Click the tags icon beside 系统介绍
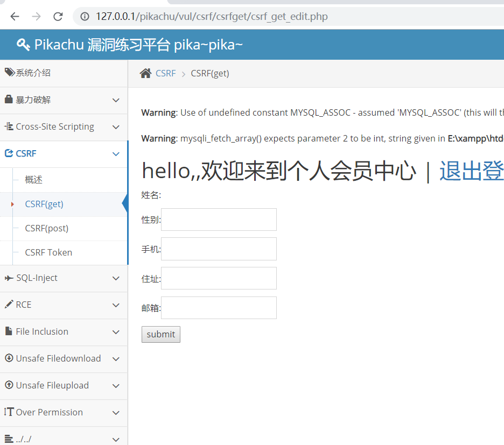This screenshot has height=445, width=504. [10, 72]
